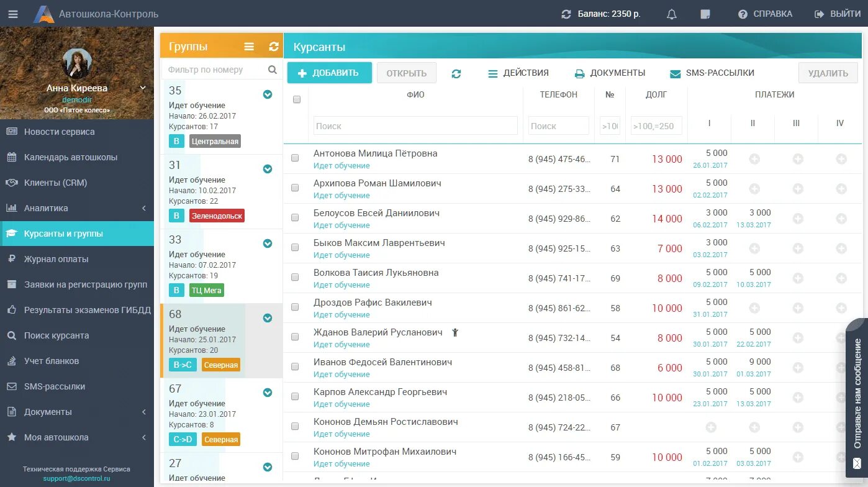Click person icon next to Жданов Валерий

pyautogui.click(x=455, y=332)
